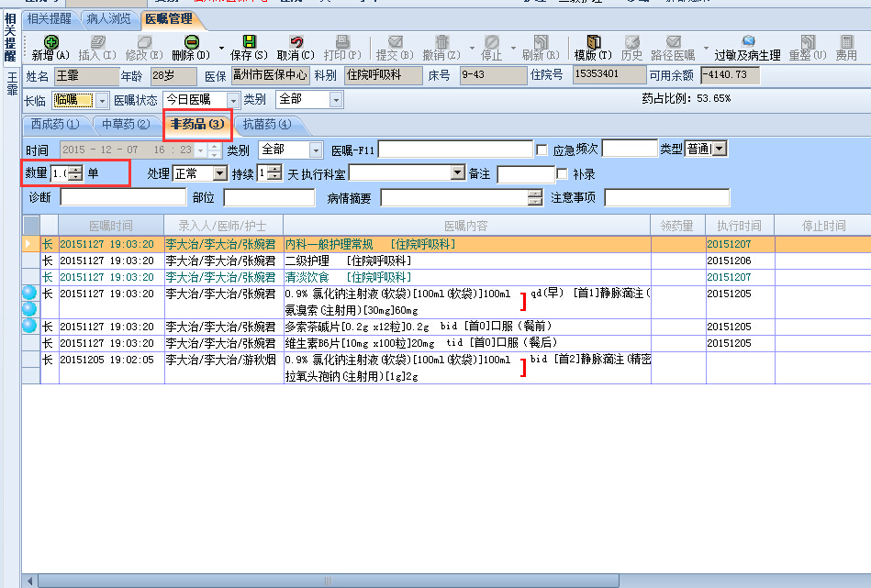871x588 pixels.
Task: Click the 医嘱内容 column header
Action: pyautogui.click(x=466, y=226)
